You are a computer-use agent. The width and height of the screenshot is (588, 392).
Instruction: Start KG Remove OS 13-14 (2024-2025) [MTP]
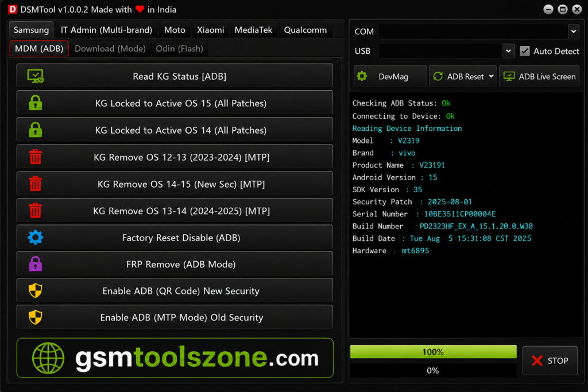tap(175, 211)
